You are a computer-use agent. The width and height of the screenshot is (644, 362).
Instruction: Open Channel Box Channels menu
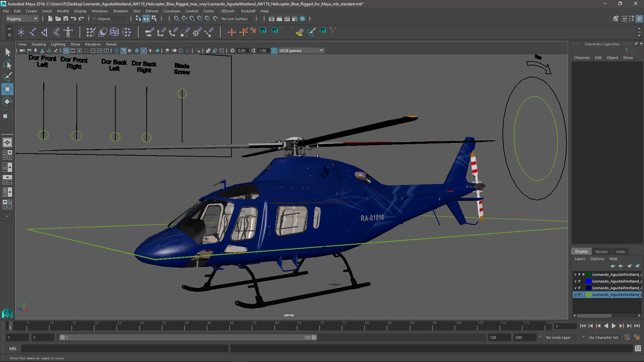(x=582, y=58)
